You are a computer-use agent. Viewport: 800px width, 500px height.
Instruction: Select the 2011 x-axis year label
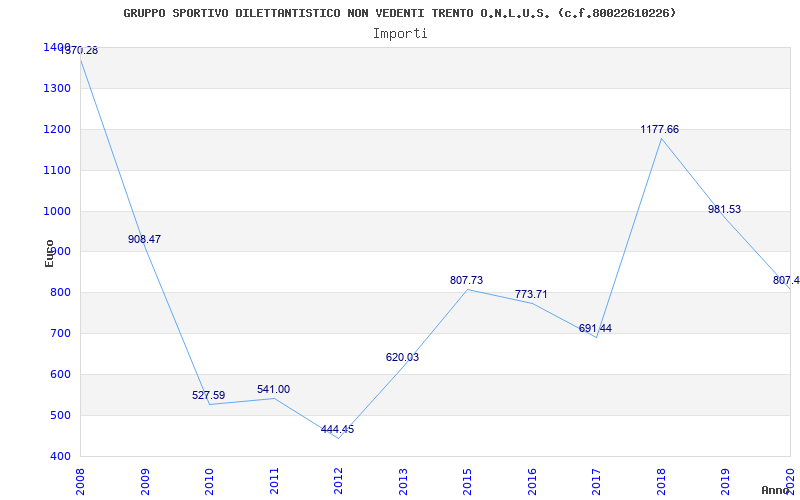[274, 482]
